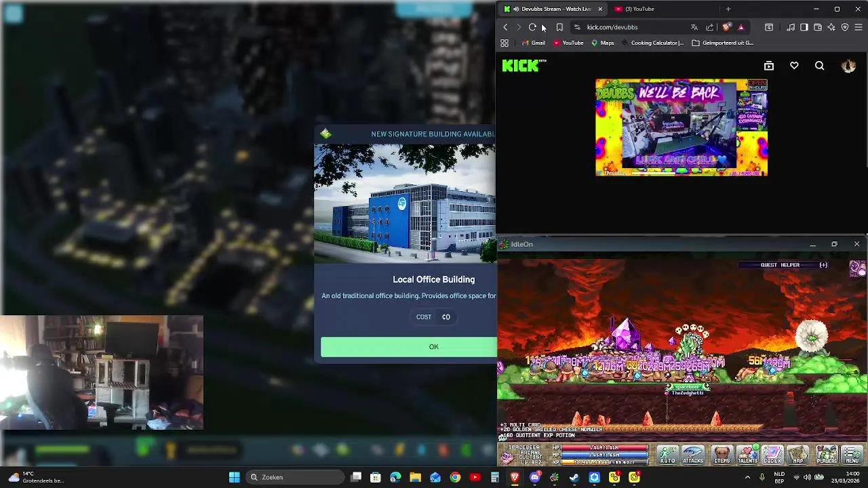This screenshot has height=488, width=868.
Task: Open Steam from the taskbar
Action: click(574, 477)
